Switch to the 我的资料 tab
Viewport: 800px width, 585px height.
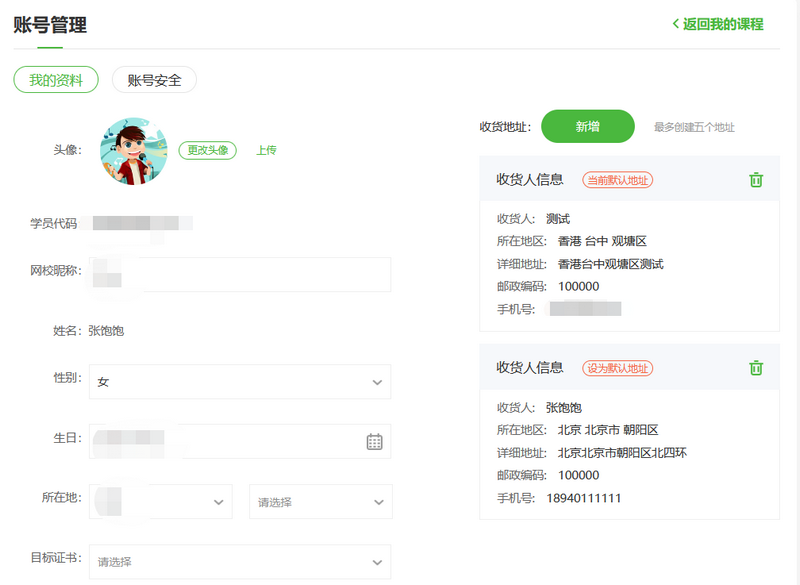(56, 80)
